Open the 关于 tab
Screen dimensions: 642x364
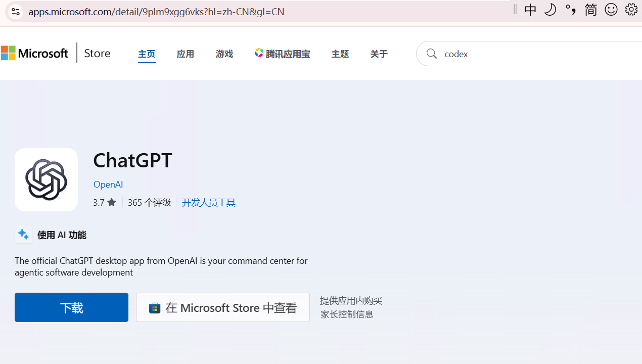pos(379,54)
